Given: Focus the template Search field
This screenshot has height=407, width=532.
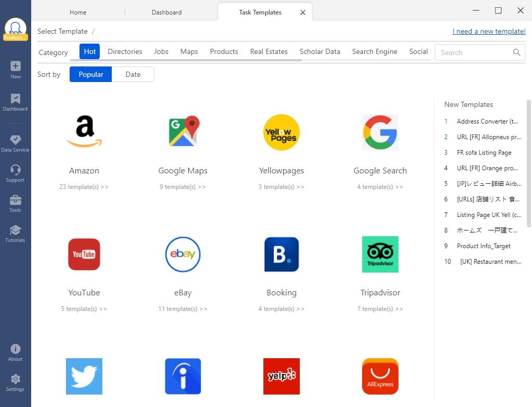Looking at the screenshot, I should pos(480,52).
